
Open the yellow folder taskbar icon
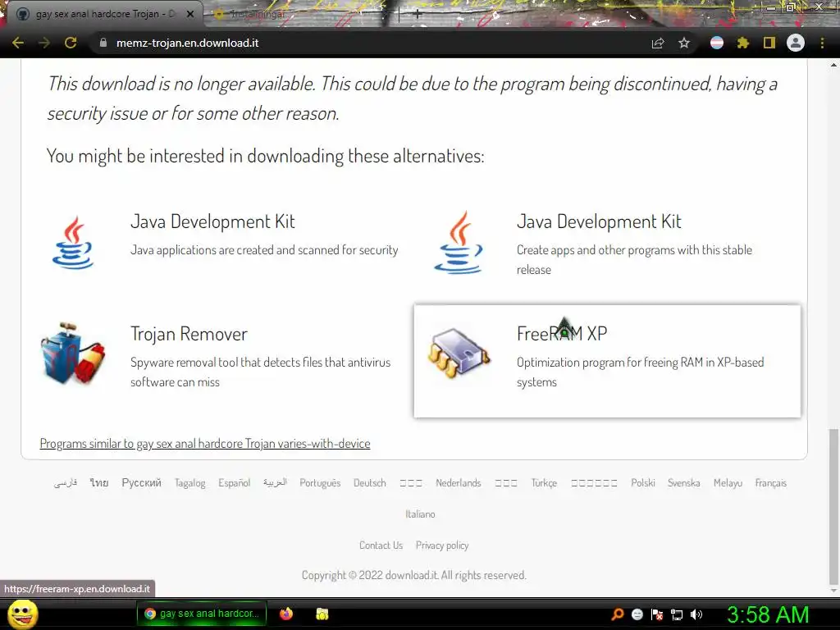tap(322, 614)
